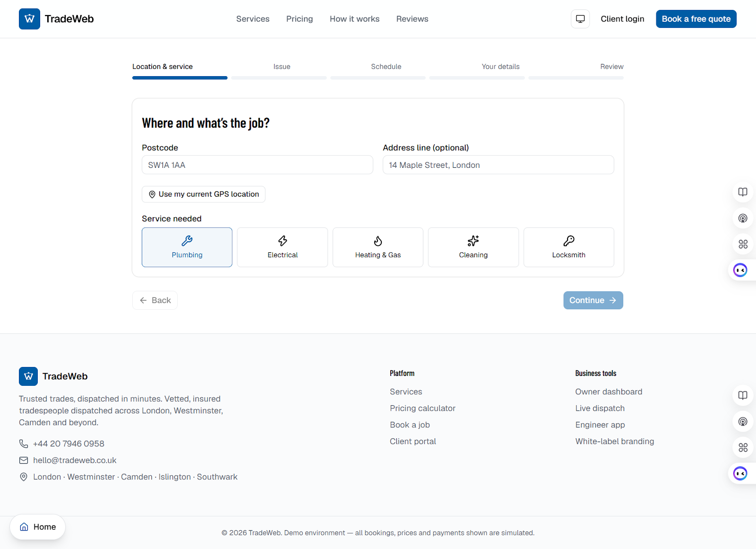Jump to the Schedule step
The height and width of the screenshot is (549, 756).
pyautogui.click(x=386, y=67)
